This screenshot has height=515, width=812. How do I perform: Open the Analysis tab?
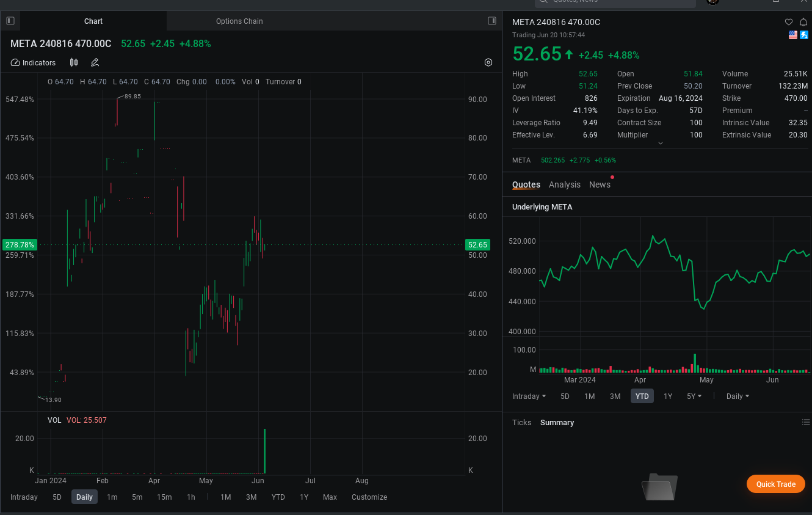click(x=565, y=184)
